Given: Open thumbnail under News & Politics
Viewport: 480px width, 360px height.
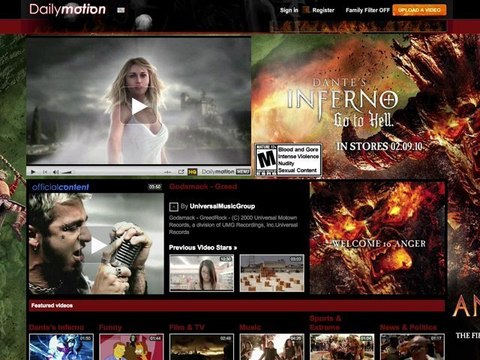Looking at the screenshot, I should 412,347.
